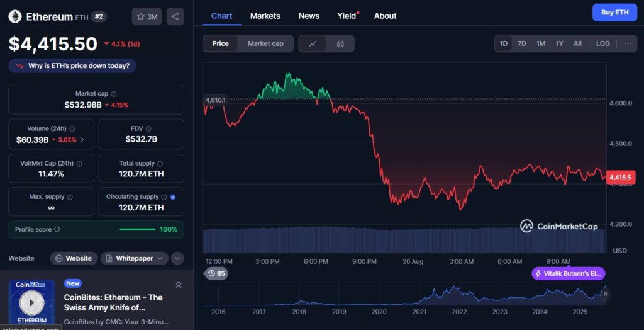
Task: Open CoinBites Ethereum article title
Action: point(113,302)
